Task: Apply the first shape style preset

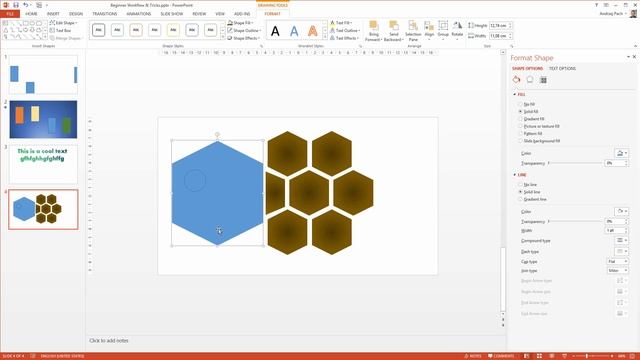Action: pos(98,30)
